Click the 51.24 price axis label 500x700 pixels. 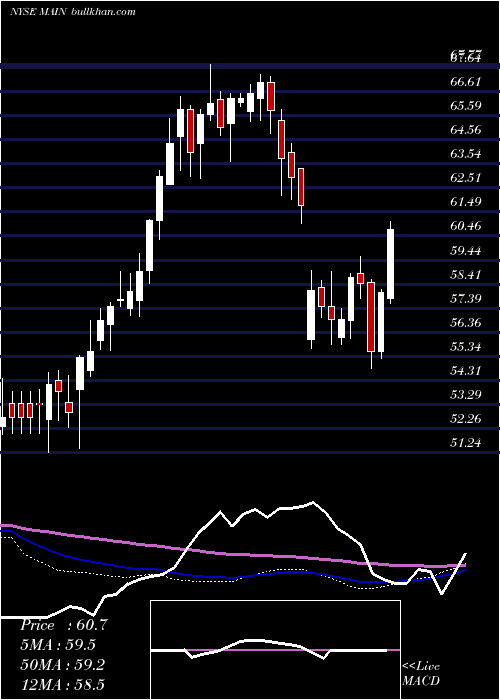(x=466, y=443)
